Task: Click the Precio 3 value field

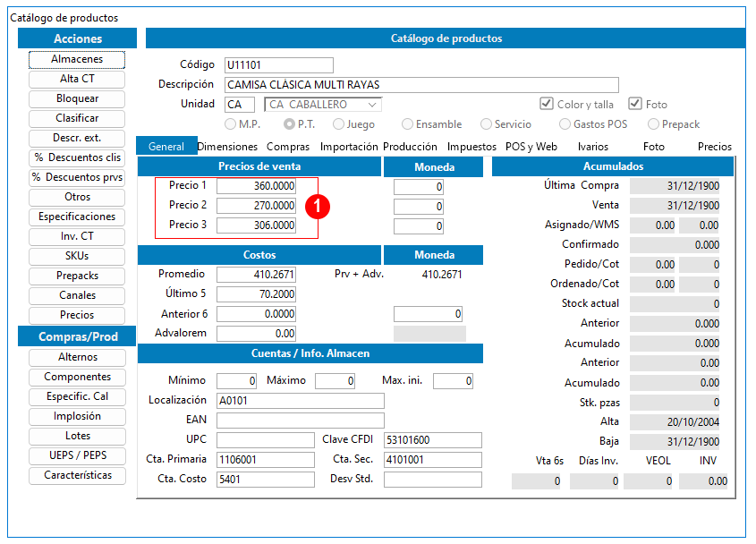Action: pyautogui.click(x=256, y=225)
